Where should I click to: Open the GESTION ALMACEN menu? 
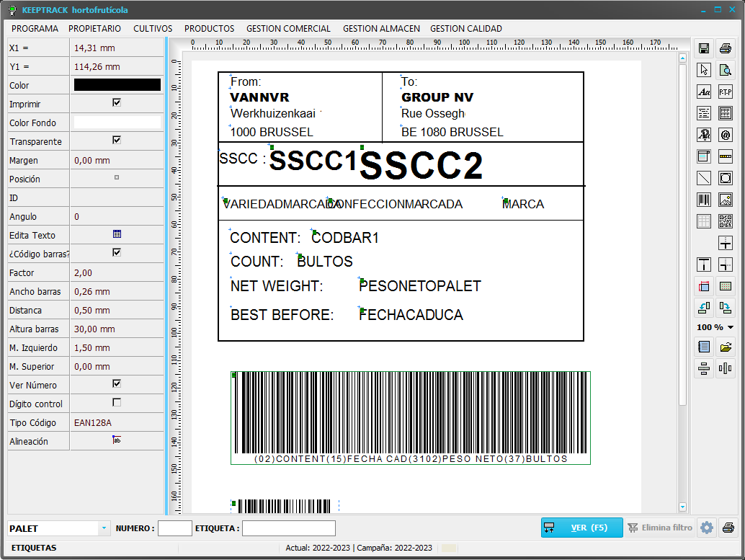tap(381, 29)
